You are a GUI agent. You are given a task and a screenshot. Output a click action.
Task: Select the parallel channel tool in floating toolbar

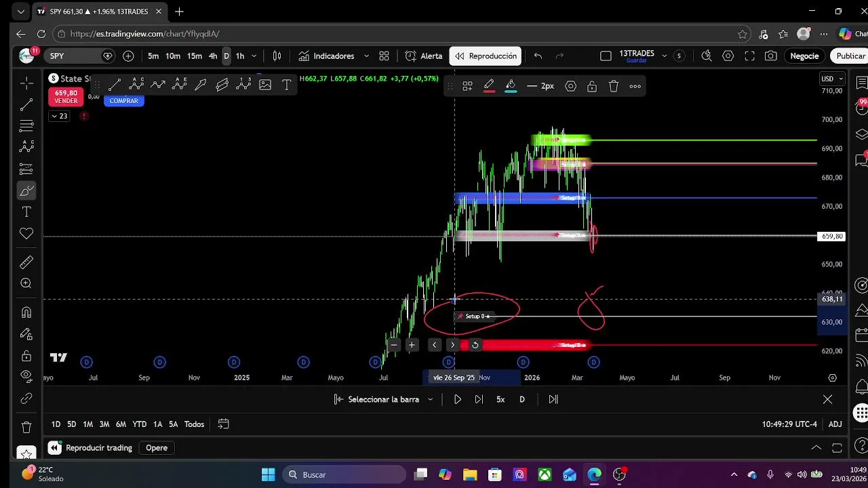click(x=222, y=85)
